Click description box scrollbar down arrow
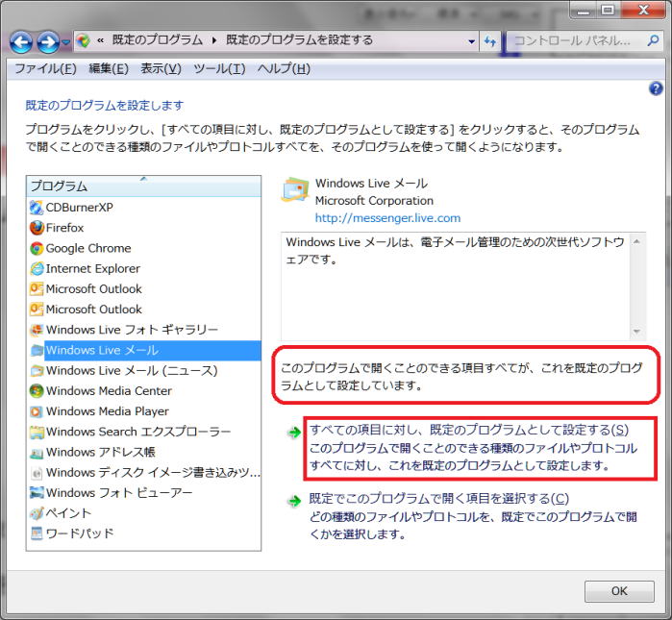Image resolution: width=672 pixels, height=620 pixels. tap(636, 332)
